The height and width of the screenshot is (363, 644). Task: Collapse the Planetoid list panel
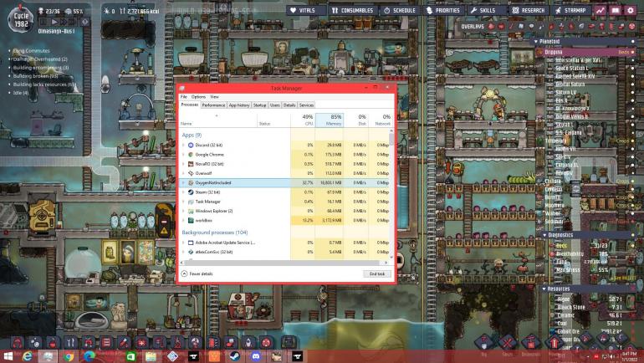click(535, 42)
